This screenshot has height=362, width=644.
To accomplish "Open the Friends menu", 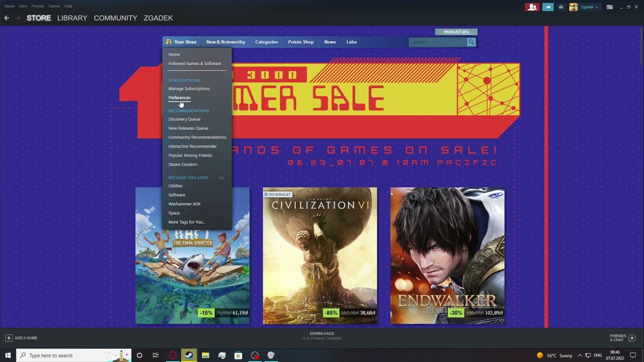I will (x=37, y=6).
